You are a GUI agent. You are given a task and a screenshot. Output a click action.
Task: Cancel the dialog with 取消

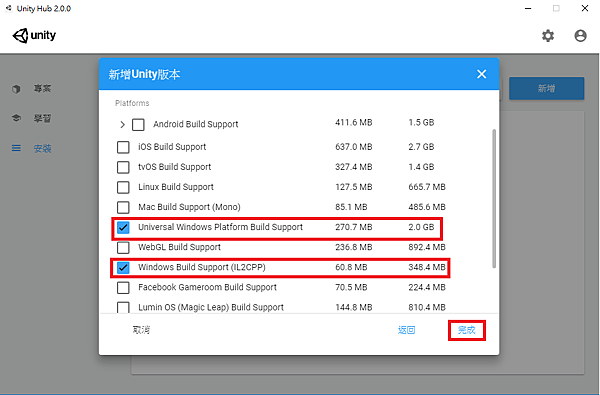tap(141, 330)
